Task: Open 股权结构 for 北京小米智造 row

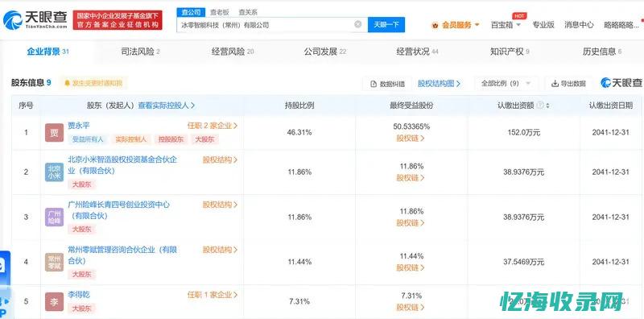Action: tap(220, 160)
